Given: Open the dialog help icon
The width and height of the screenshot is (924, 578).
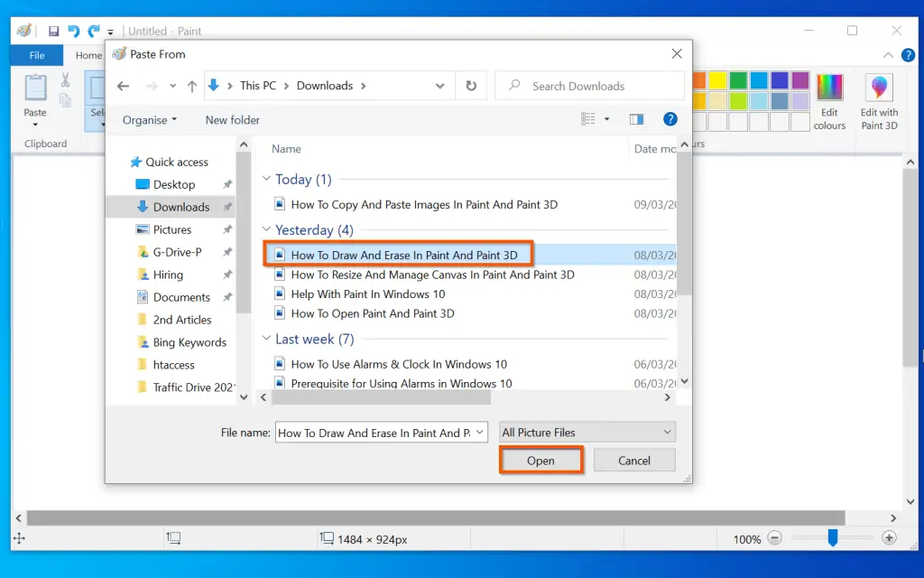Looking at the screenshot, I should click(x=670, y=119).
